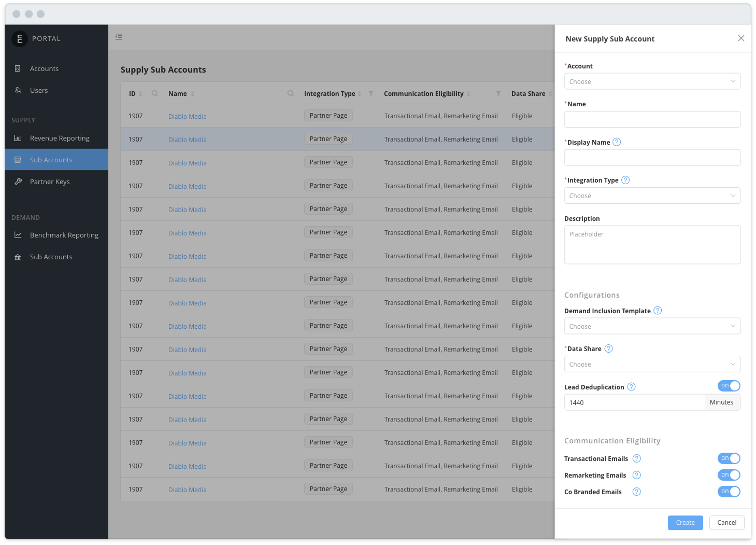Show Data Share field help icon
This screenshot has width=756, height=545.
(609, 348)
